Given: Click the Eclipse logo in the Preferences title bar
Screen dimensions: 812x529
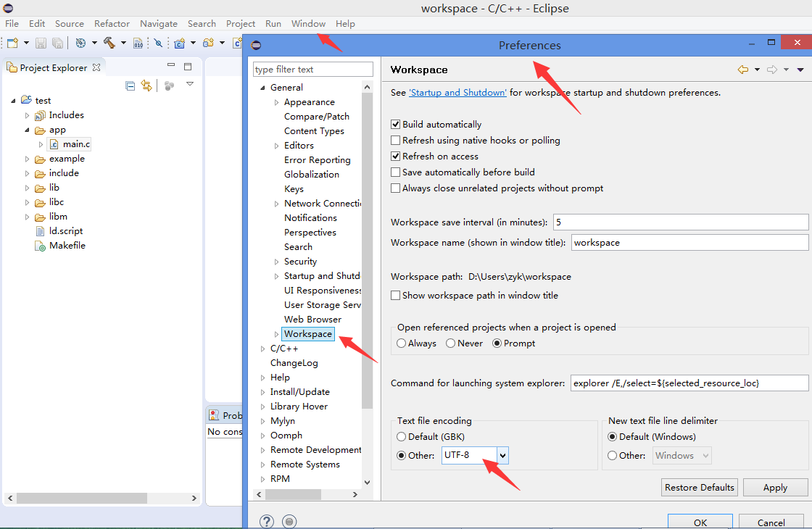Looking at the screenshot, I should pos(256,45).
